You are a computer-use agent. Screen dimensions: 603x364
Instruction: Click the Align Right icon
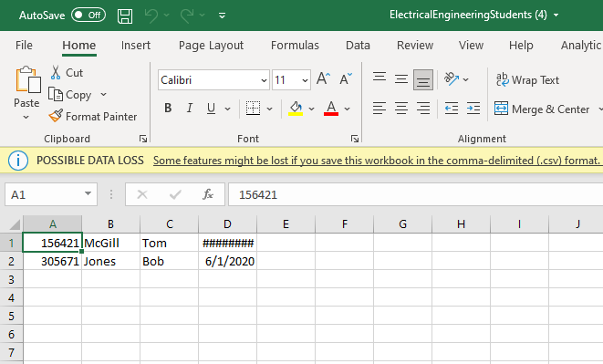click(x=423, y=109)
